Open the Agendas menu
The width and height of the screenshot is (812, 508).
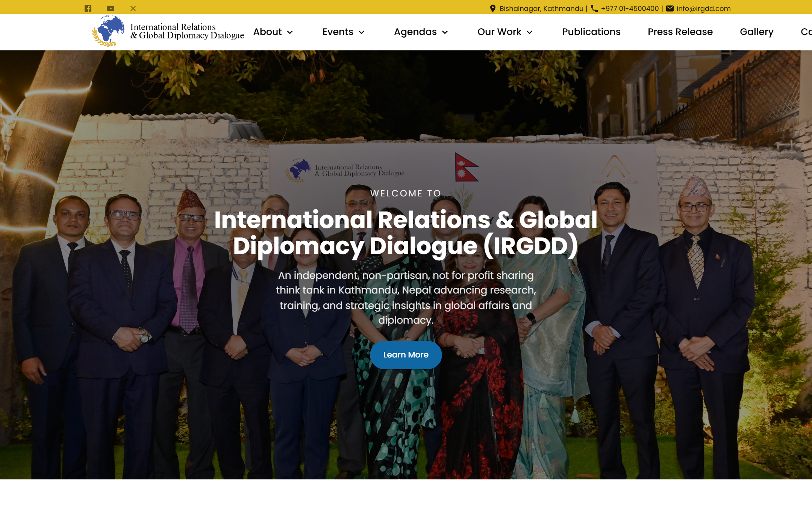click(415, 32)
